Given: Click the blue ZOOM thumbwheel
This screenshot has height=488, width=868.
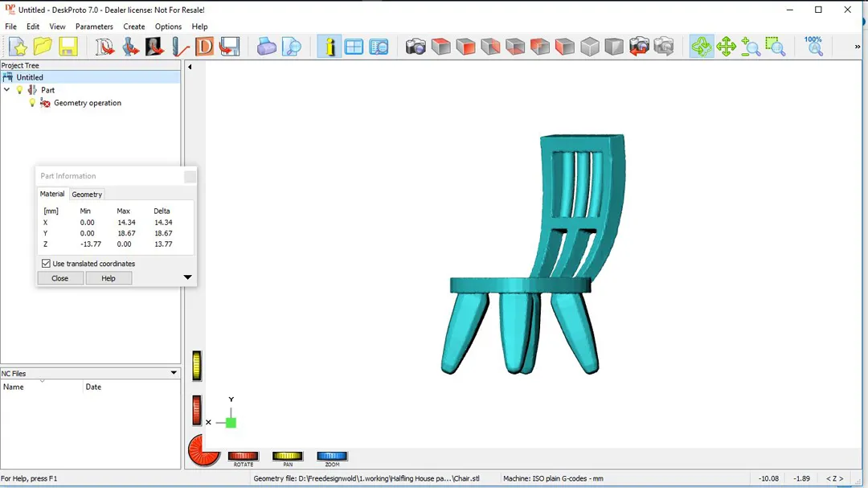Looking at the screenshot, I should pos(332,456).
